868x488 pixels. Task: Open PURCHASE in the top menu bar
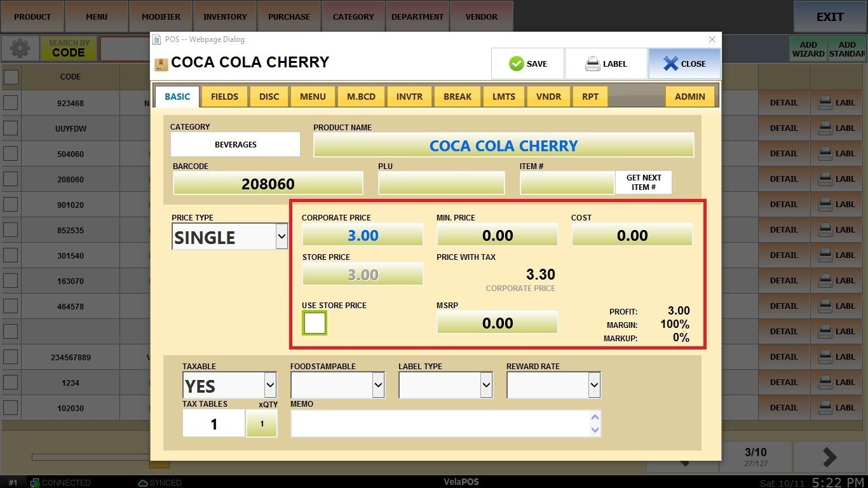click(x=289, y=17)
